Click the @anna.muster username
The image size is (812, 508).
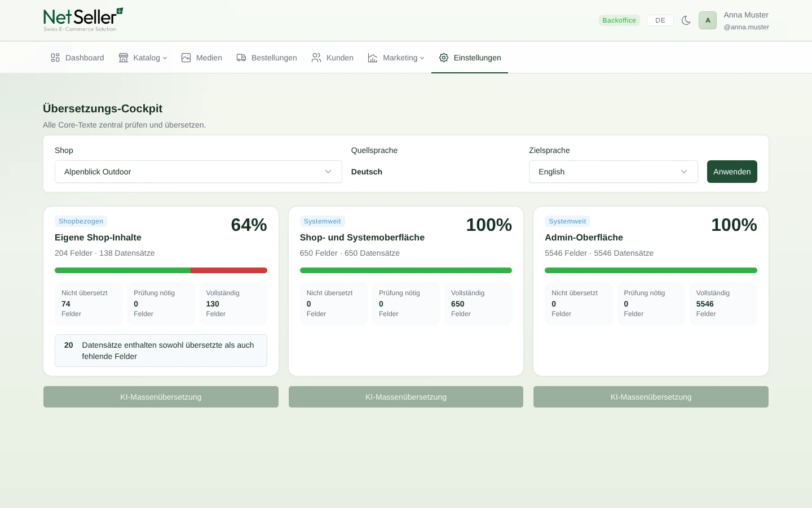746,27
